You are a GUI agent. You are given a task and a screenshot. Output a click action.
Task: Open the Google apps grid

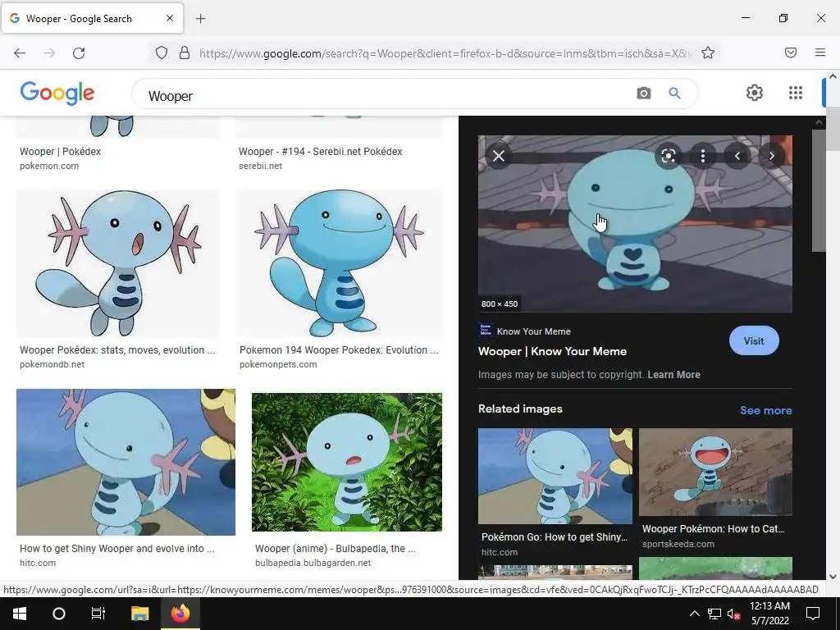[x=796, y=93]
